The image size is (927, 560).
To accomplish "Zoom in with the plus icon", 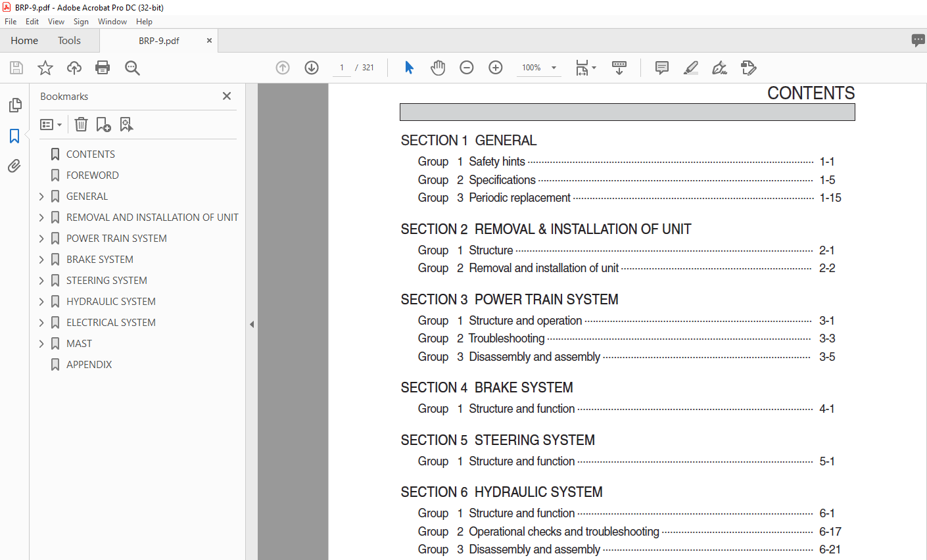I will [496, 68].
